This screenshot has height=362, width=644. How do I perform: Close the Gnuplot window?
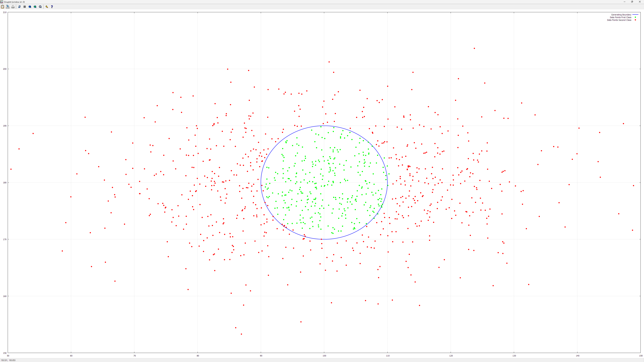640,2
